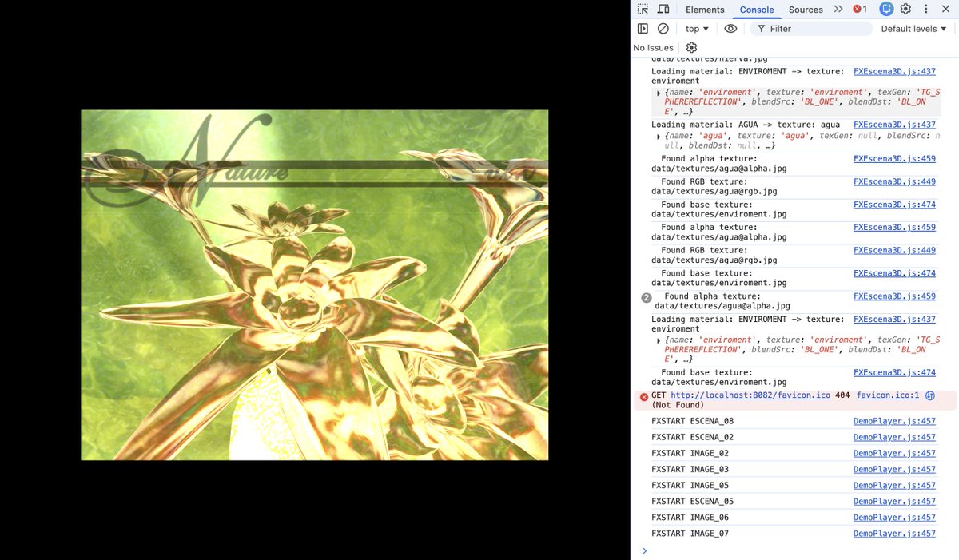
Task: Toggle the device toolbar icon
Action: click(663, 9)
